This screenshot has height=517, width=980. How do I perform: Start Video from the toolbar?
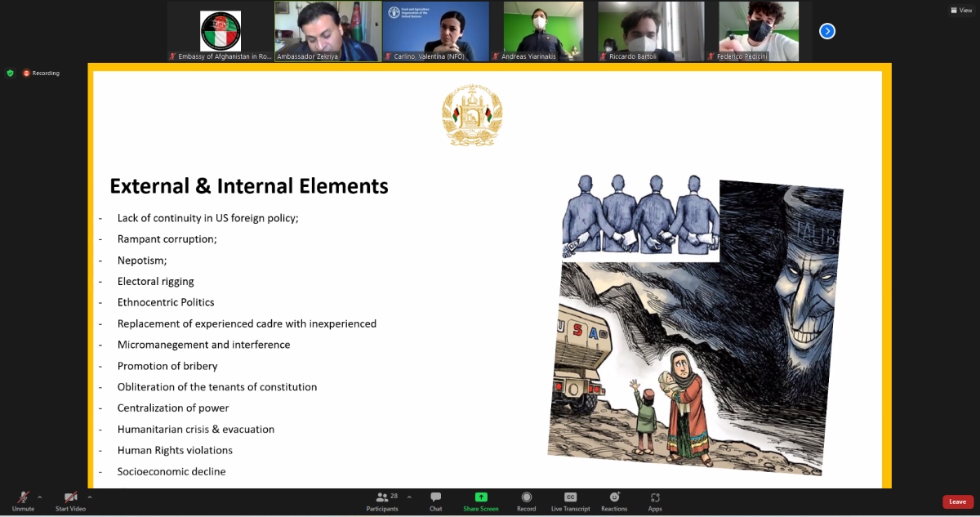tap(70, 501)
